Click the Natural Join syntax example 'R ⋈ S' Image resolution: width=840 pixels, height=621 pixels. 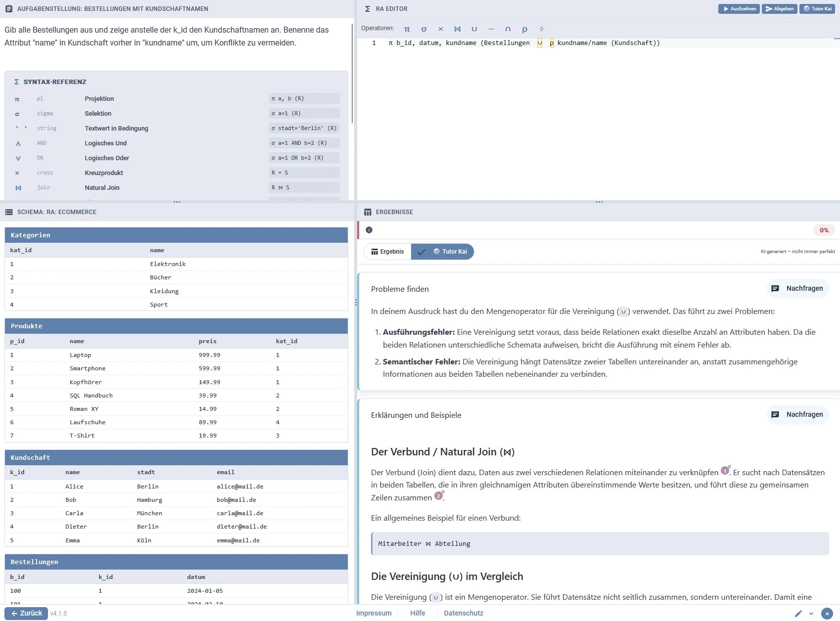(304, 187)
